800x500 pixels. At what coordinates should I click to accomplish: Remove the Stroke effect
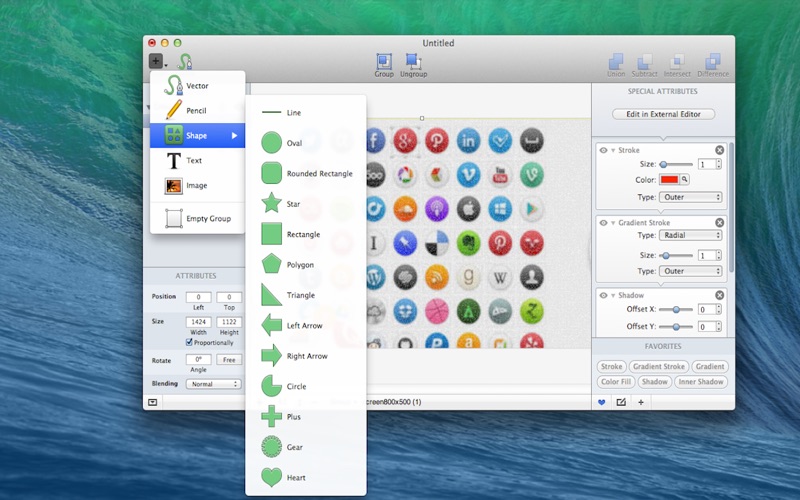pyautogui.click(x=719, y=150)
